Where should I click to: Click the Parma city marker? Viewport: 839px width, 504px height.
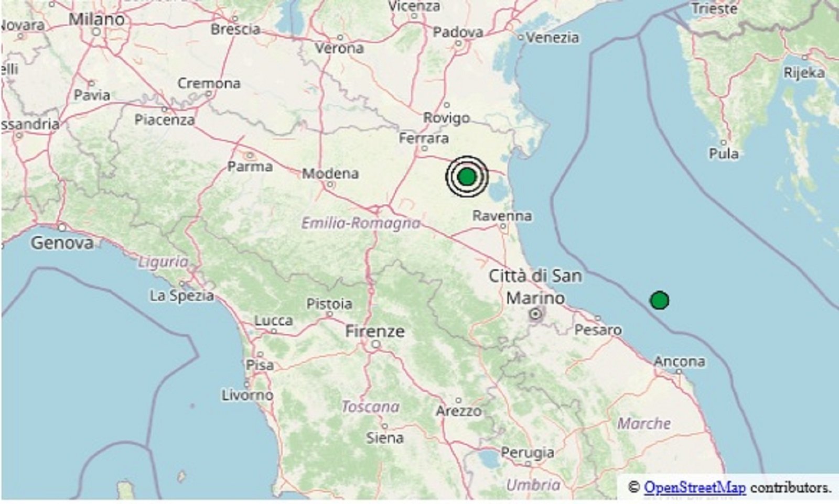coord(250,156)
